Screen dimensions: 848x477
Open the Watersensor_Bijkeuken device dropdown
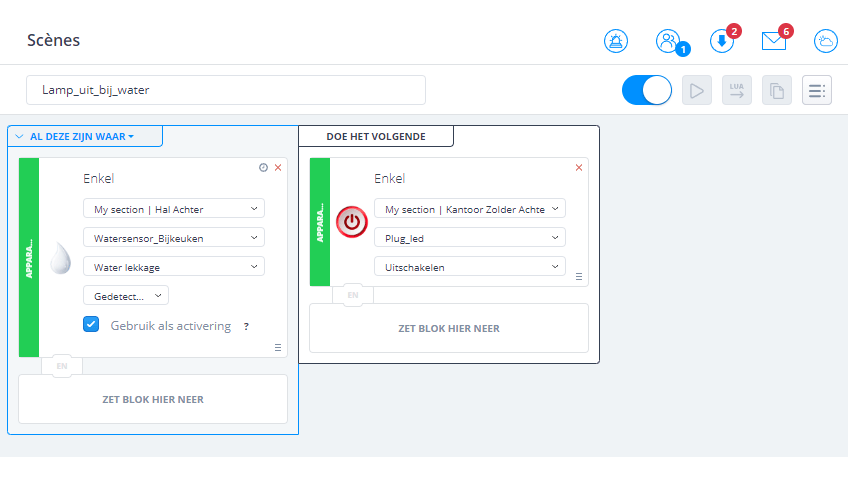(x=174, y=238)
